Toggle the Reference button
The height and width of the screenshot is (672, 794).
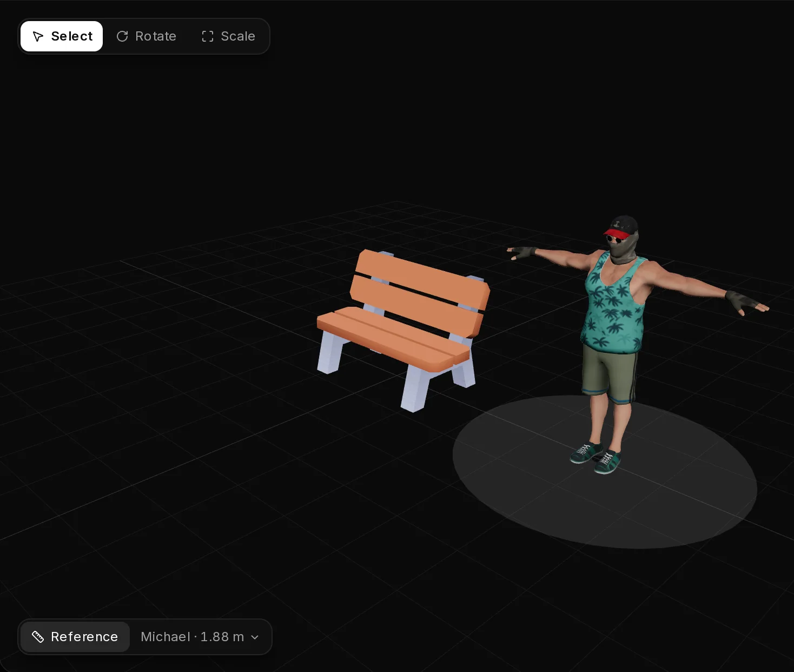point(75,637)
